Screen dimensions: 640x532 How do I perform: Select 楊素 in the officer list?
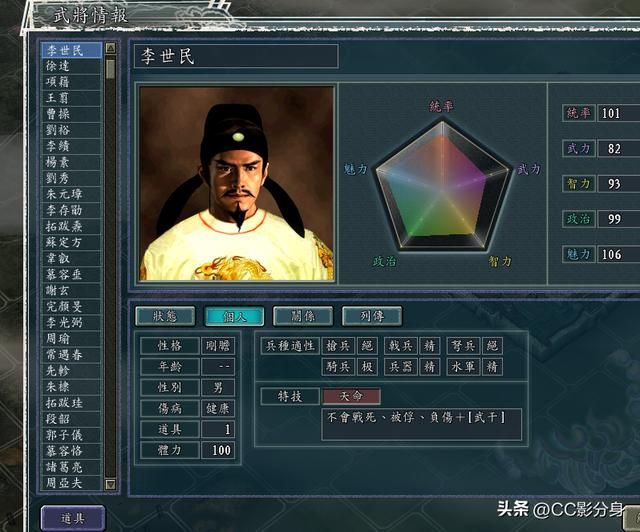point(71,162)
